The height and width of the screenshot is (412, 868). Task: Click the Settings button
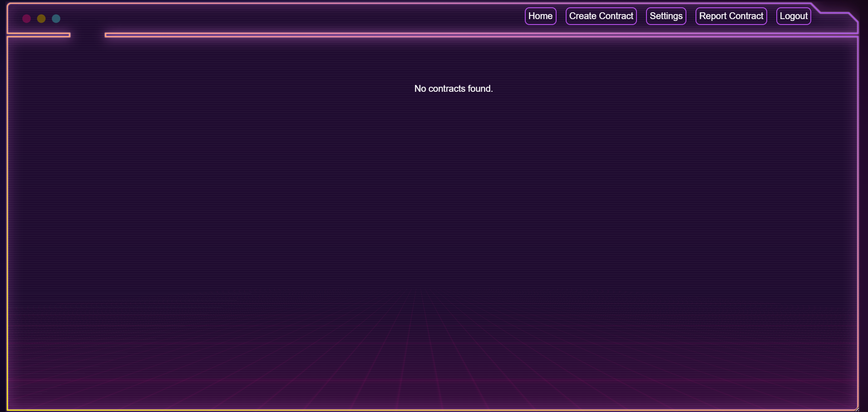pos(666,16)
